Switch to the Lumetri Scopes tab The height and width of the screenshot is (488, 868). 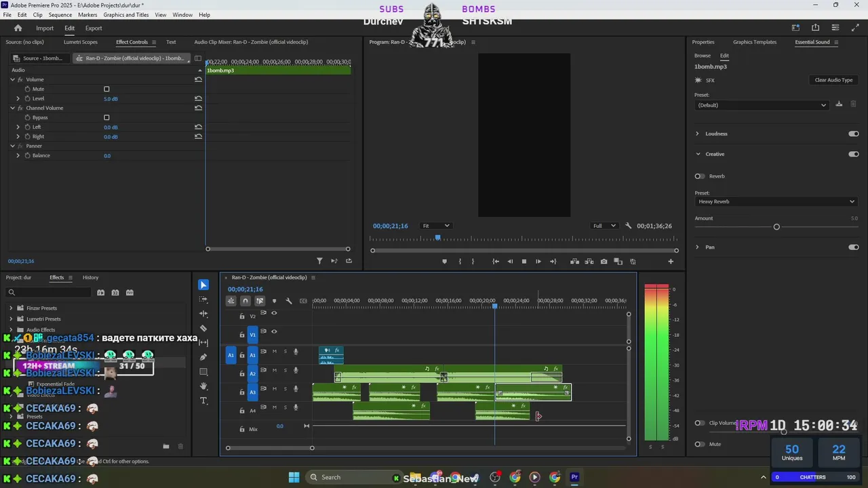[81, 42]
